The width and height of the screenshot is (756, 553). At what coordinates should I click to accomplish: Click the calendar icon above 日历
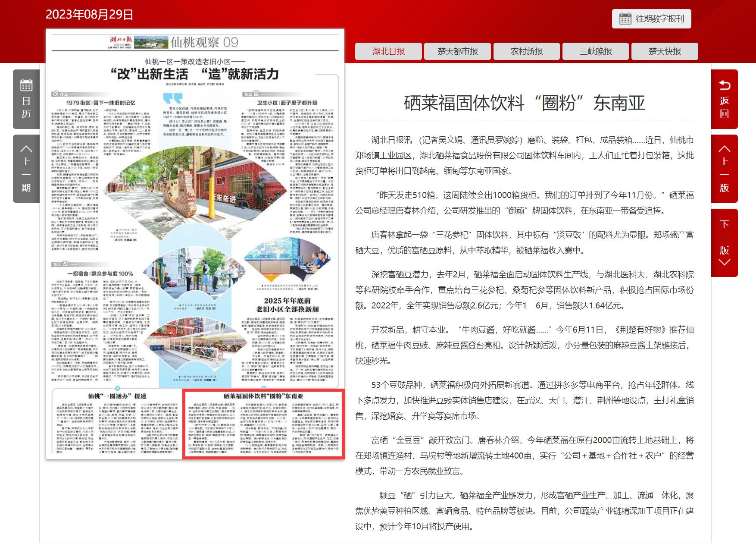coord(26,85)
